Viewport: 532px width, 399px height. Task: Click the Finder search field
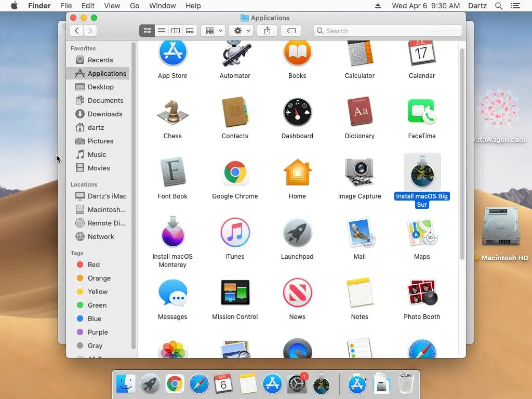click(x=388, y=31)
